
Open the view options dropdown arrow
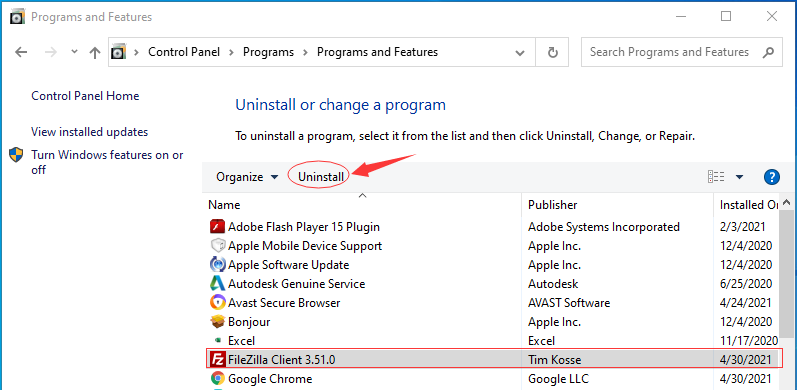tap(740, 177)
